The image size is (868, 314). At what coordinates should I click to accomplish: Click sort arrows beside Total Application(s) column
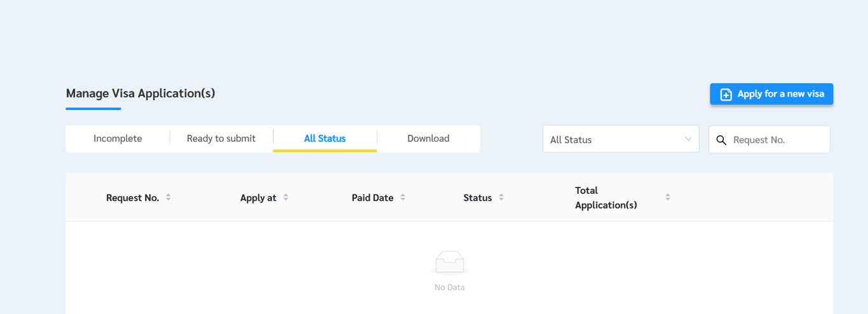[668, 198]
